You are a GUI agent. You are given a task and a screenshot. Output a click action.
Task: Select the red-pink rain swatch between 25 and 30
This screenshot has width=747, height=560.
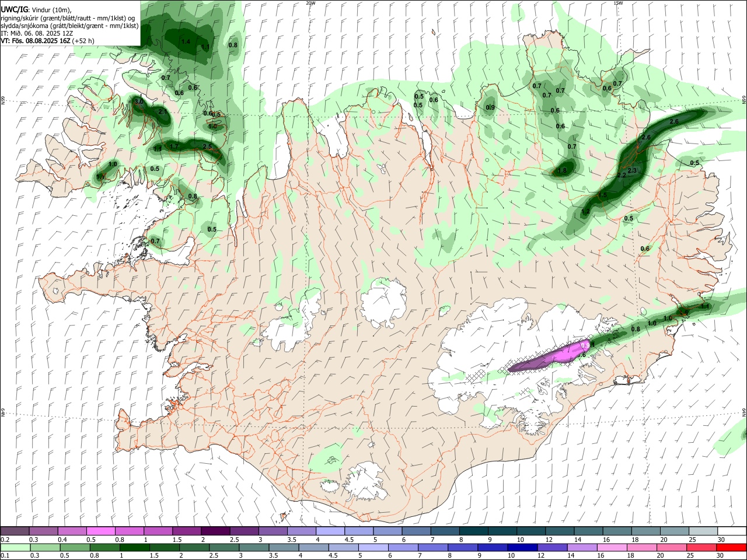tap(702, 548)
